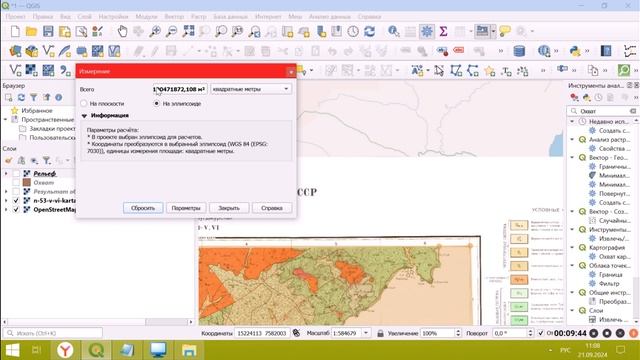Hide the OpenStreetMap layer
640x360 pixels.
16,209
